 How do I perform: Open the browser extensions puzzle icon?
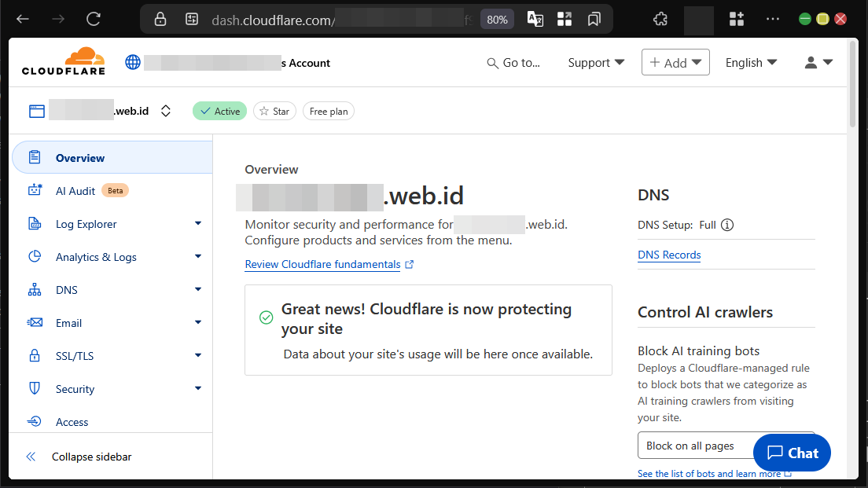pos(660,20)
